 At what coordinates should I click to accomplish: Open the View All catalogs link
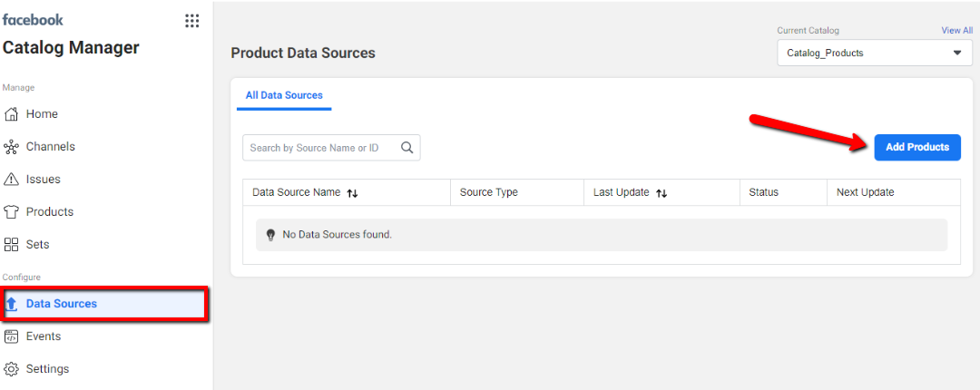tap(956, 31)
